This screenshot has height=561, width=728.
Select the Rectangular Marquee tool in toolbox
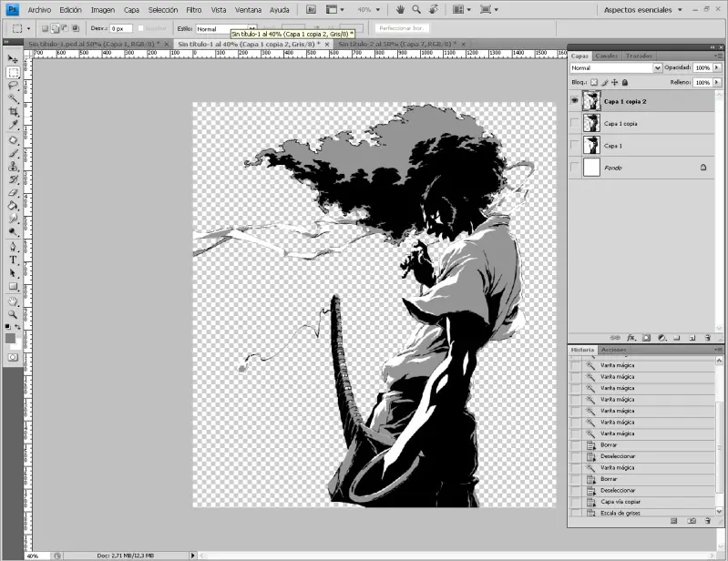[x=13, y=72]
